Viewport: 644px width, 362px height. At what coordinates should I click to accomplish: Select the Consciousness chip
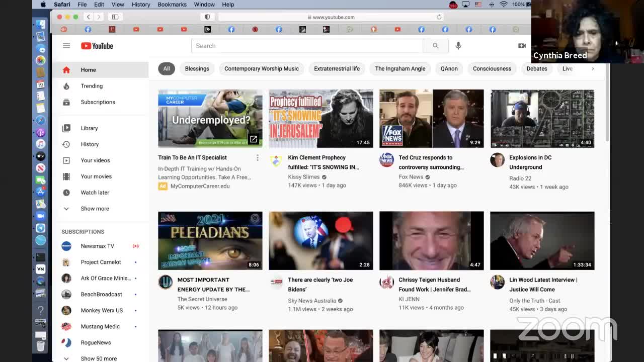pos(492,69)
